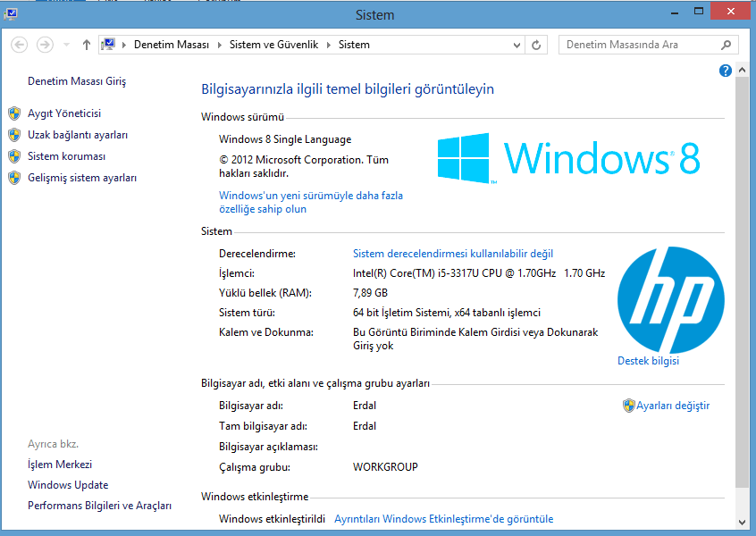The width and height of the screenshot is (756, 536).
Task: Select Erdal next to Bilgisayar adı:
Action: pyautogui.click(x=365, y=406)
